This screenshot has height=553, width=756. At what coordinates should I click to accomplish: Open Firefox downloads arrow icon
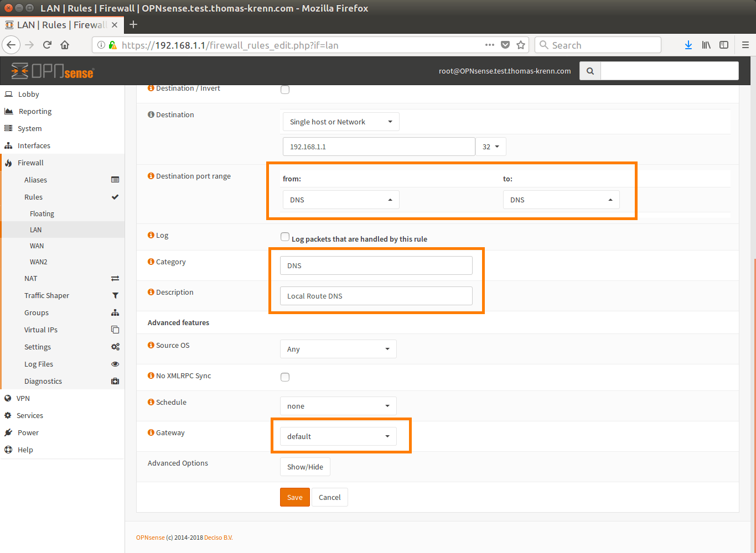[x=688, y=45]
